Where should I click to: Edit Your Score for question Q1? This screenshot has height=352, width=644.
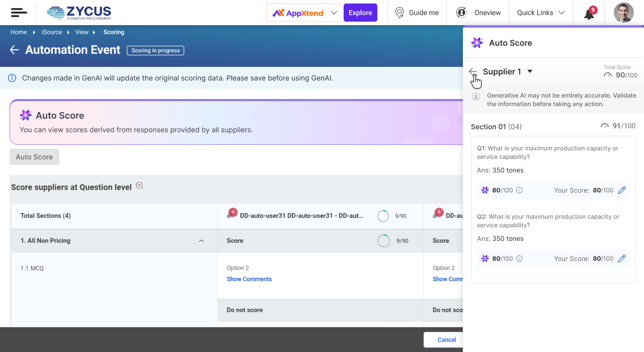622,190
